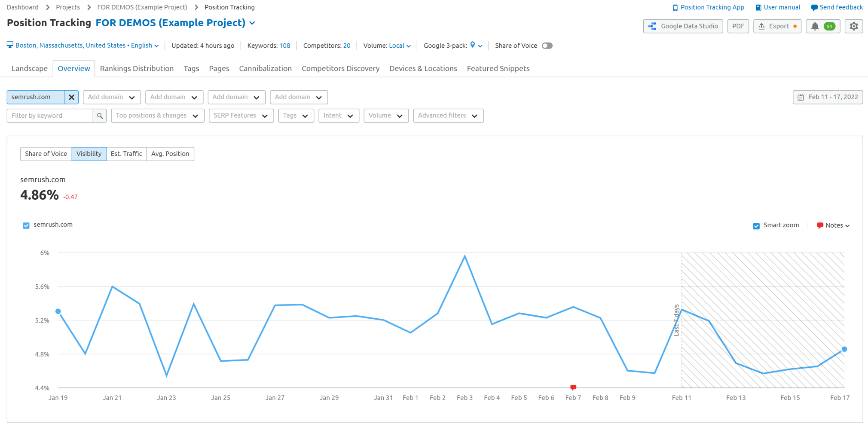Click the calendar icon in date range
Image resolution: width=868 pixels, height=427 pixels.
point(801,98)
